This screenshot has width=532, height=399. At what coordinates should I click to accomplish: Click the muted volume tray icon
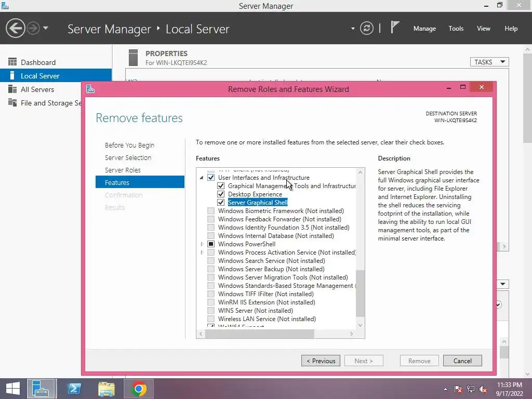483,389
